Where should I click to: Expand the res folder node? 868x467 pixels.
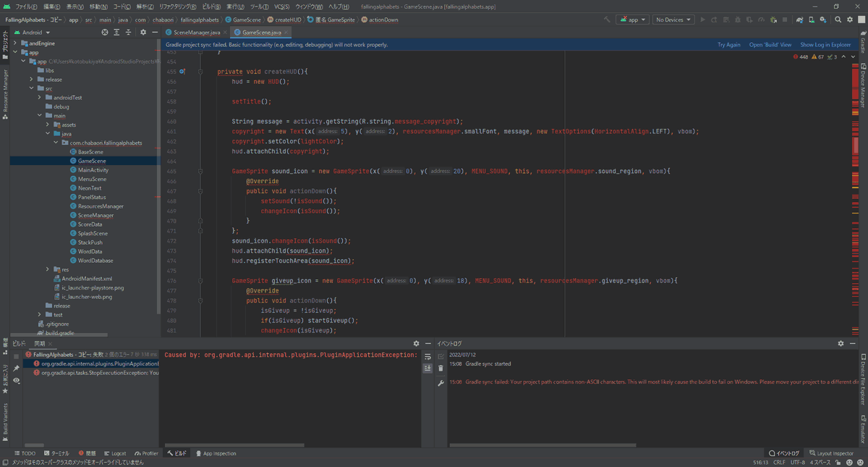point(48,269)
